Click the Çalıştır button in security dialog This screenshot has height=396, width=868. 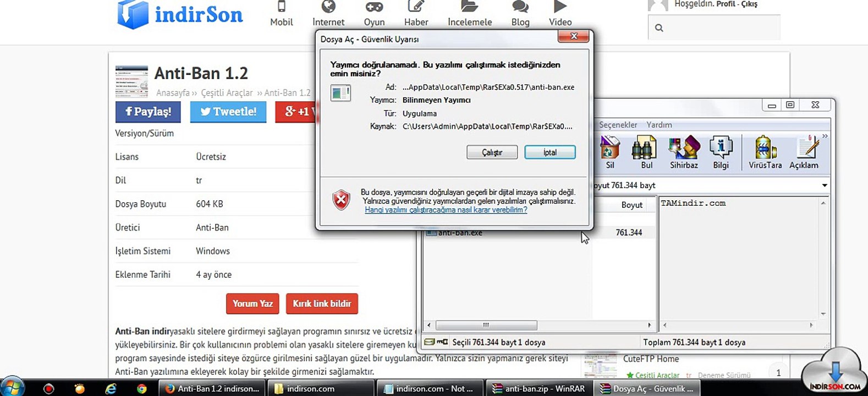tap(492, 152)
